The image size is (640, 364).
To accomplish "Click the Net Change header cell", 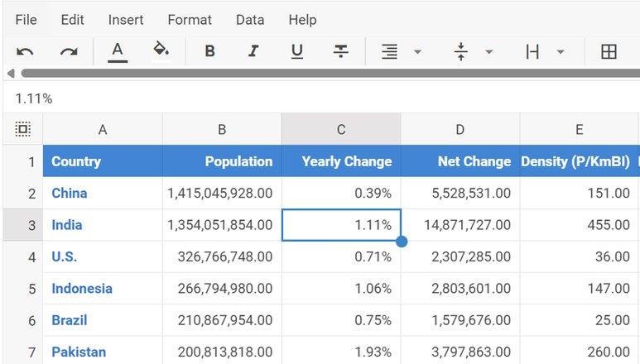I will pos(460,161).
